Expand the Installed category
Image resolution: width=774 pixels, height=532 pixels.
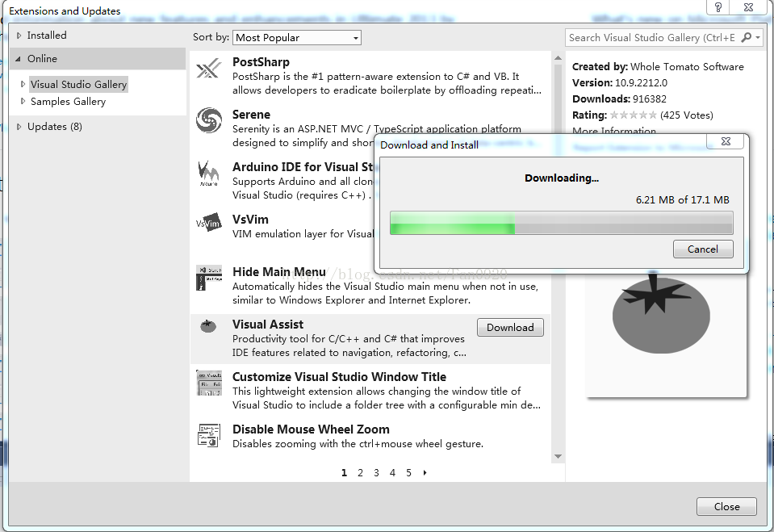[x=19, y=36]
